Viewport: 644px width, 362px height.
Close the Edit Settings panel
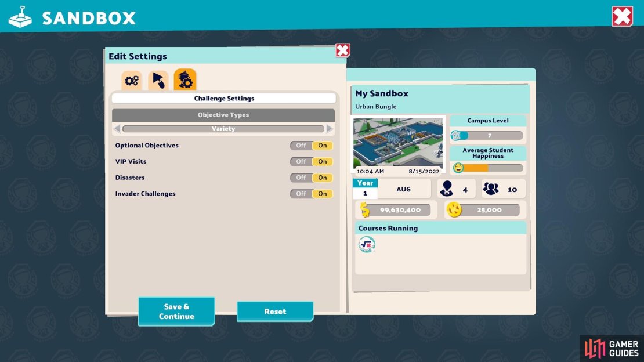(342, 50)
